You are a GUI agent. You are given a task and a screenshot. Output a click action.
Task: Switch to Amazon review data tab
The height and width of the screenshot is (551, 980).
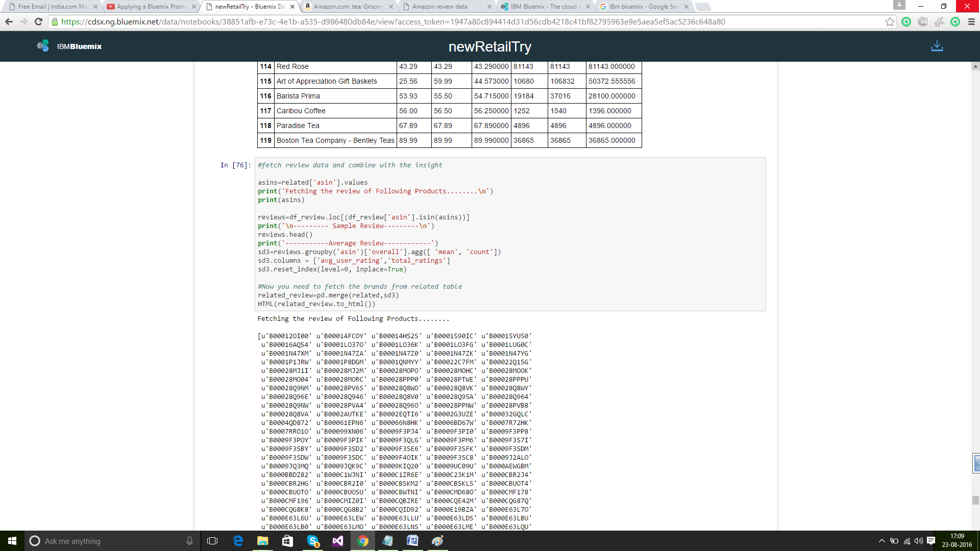click(x=439, y=7)
